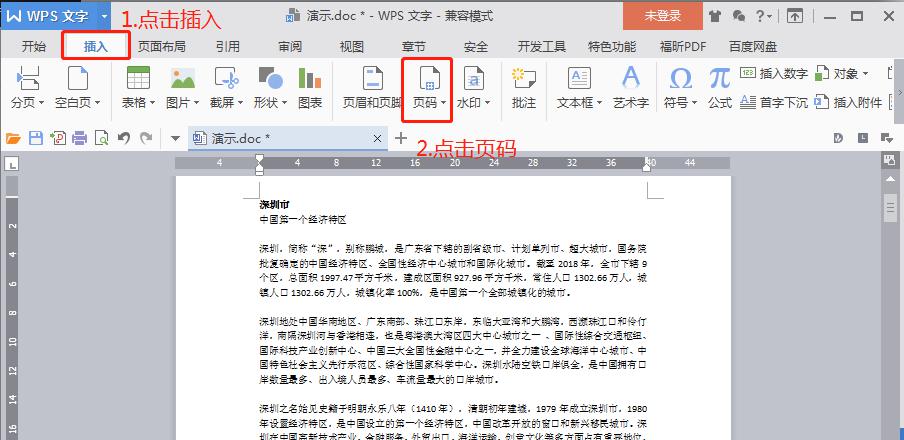Add a watermark with 水印 icon
Viewport: 904px width, 440px height.
click(473, 78)
